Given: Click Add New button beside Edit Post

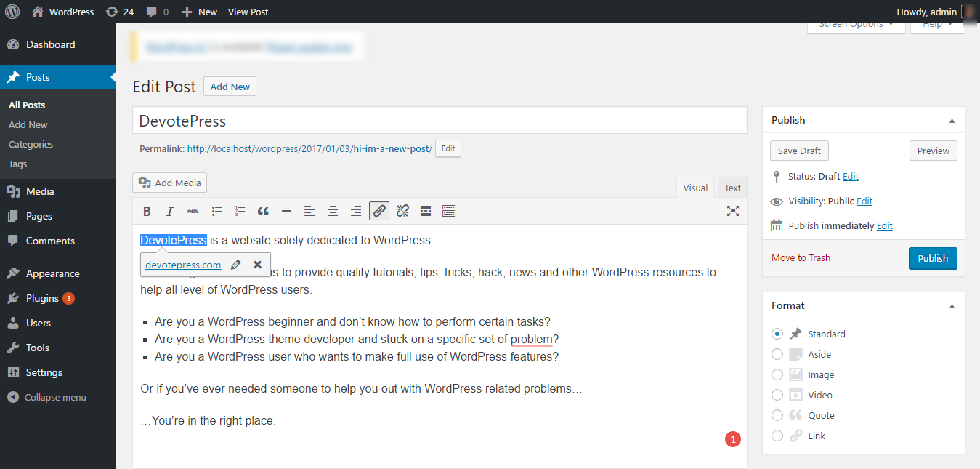Looking at the screenshot, I should 230,87.
